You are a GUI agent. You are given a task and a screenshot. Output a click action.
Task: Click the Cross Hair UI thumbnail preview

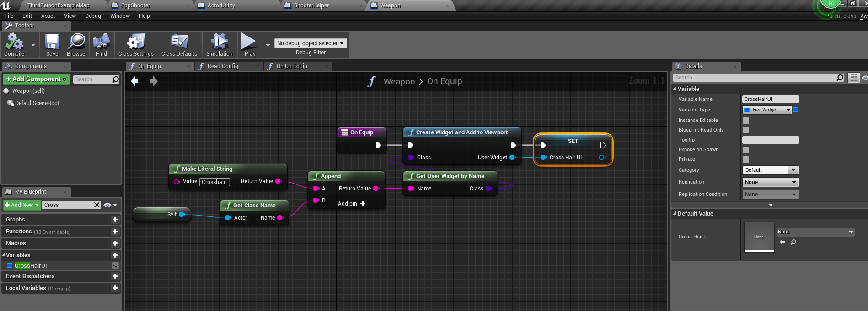pos(759,237)
